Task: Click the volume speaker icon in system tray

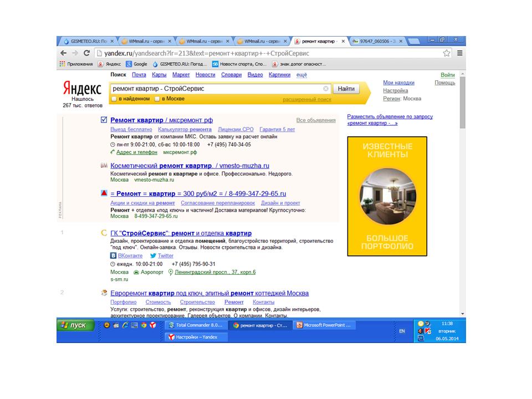Action: [421, 331]
